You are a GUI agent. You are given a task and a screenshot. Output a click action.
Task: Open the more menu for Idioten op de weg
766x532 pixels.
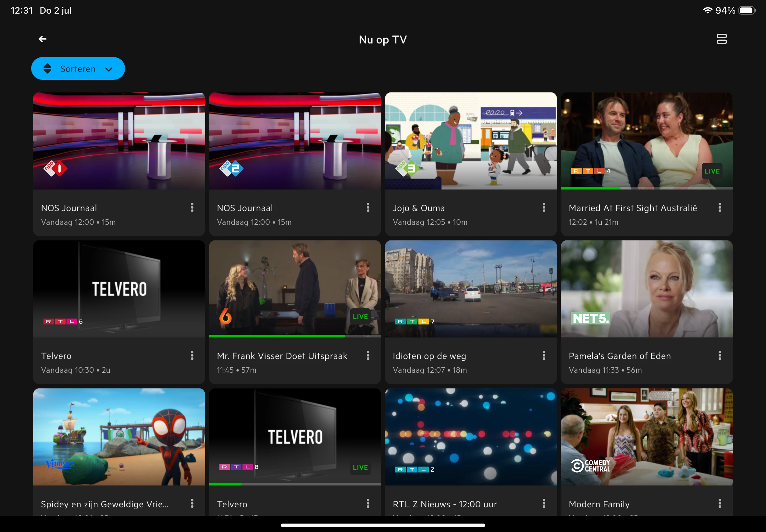(544, 356)
